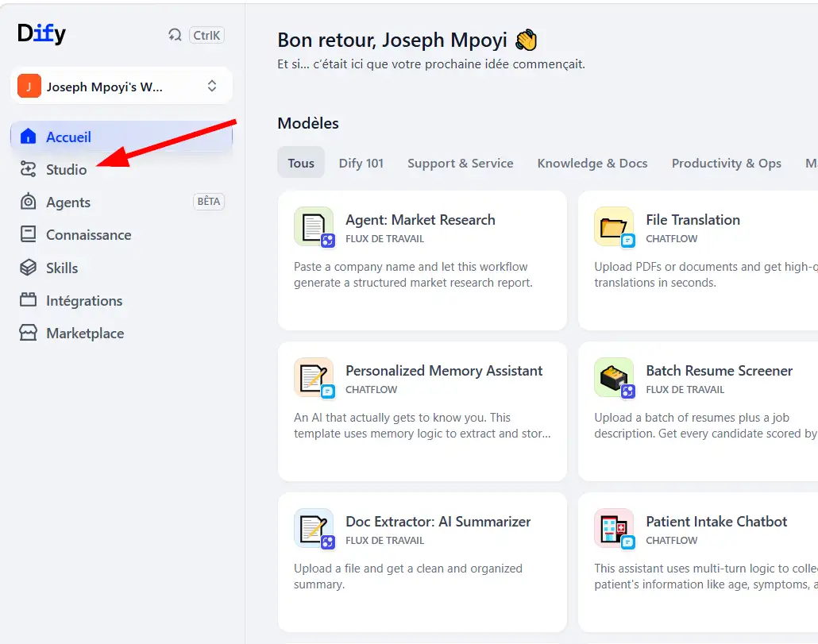Open Studio in the sidebar
This screenshot has width=818, height=644.
tap(121, 169)
